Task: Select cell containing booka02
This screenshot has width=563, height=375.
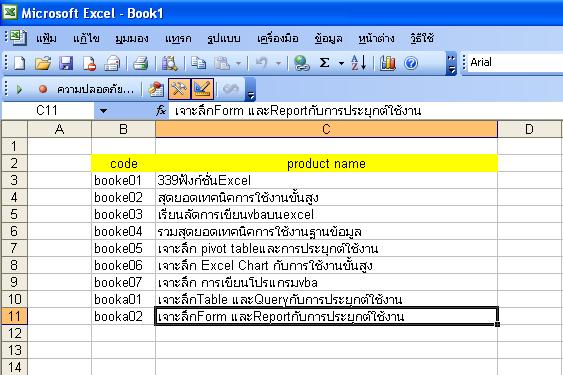Action: [x=124, y=316]
